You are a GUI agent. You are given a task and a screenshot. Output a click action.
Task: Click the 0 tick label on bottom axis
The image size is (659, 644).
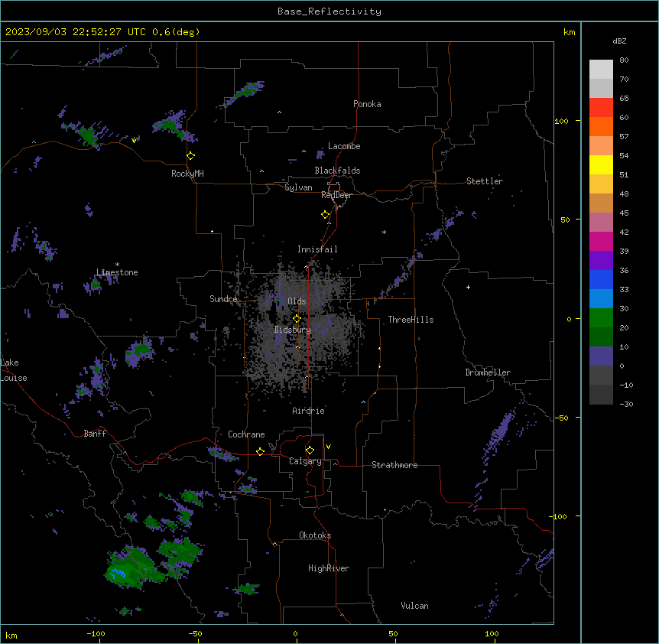pyautogui.click(x=295, y=633)
